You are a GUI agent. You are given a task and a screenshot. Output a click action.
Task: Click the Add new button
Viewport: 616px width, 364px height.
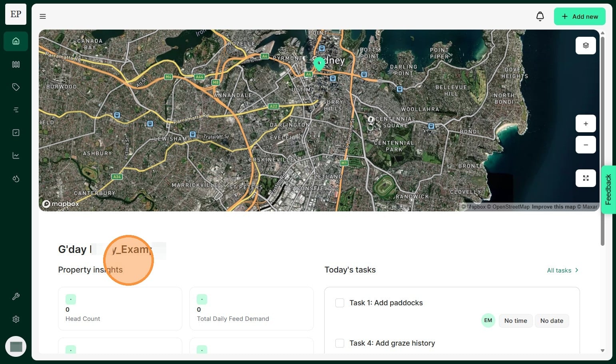pyautogui.click(x=580, y=16)
